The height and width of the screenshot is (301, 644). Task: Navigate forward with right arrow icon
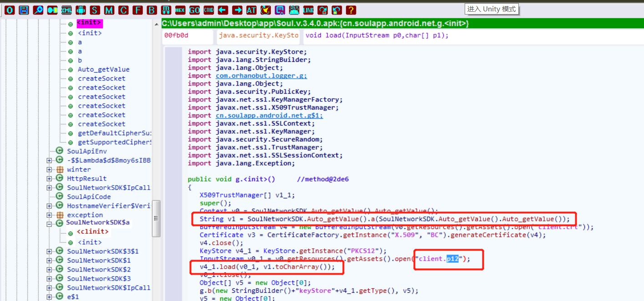pos(237,10)
